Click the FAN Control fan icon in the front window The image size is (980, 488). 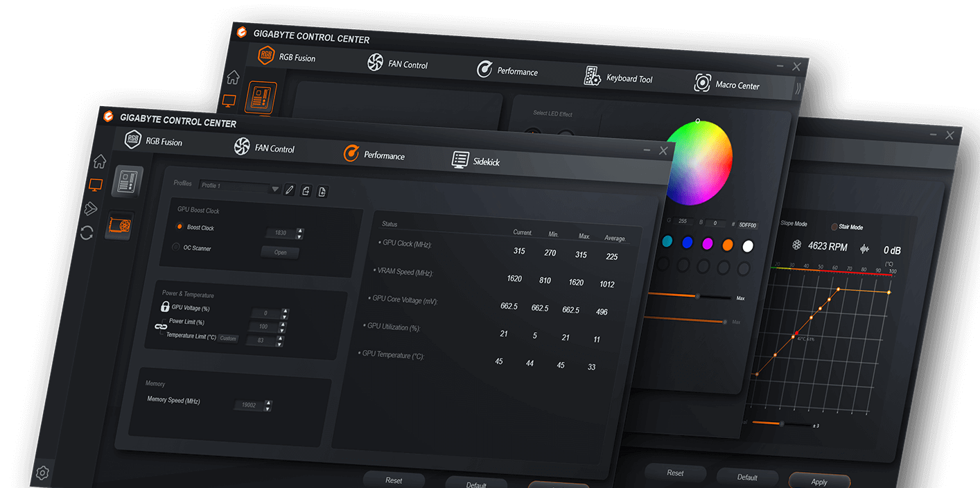click(x=241, y=146)
